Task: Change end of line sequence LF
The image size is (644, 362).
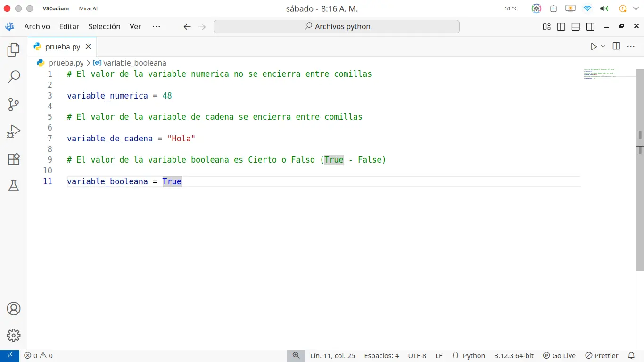Action: coord(439,356)
